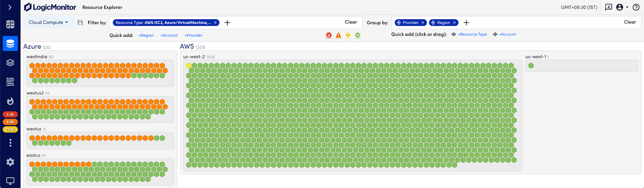Image resolution: width=644 pixels, height=188 pixels.
Task: Toggle the error (orange triangle) severity filter
Action: (339, 35)
